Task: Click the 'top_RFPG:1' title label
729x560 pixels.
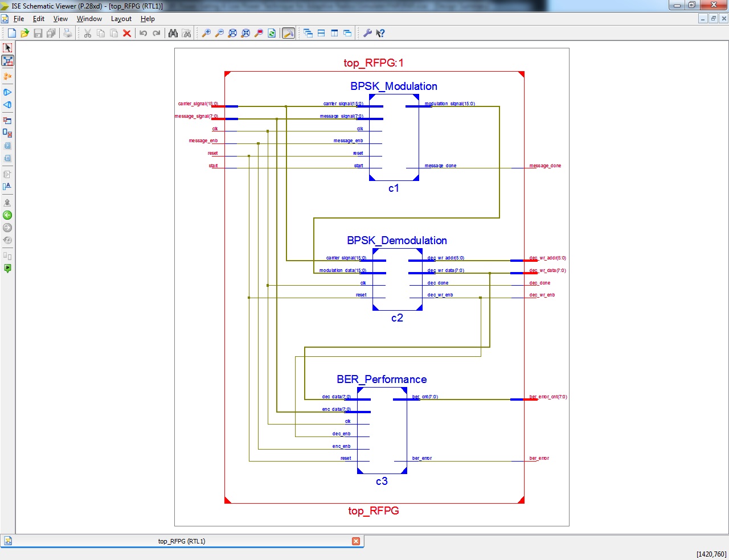Action: pyautogui.click(x=374, y=63)
